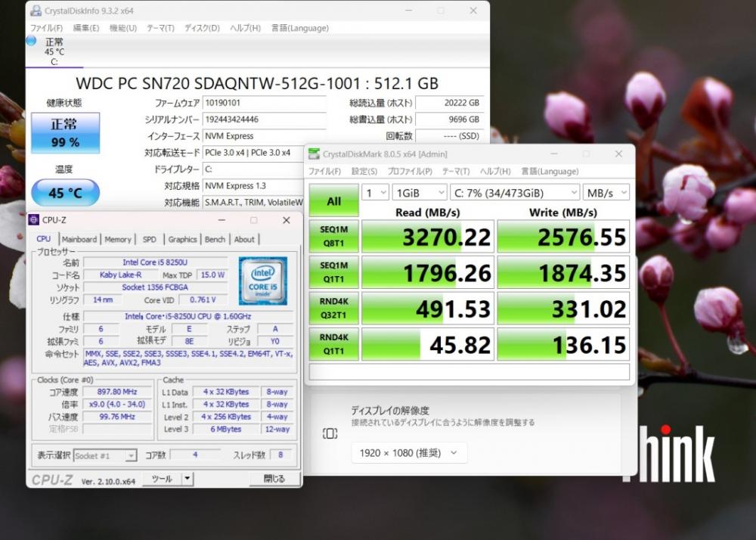Click the total host reads field 20222 GB
This screenshot has height=540, width=756.
449,103
